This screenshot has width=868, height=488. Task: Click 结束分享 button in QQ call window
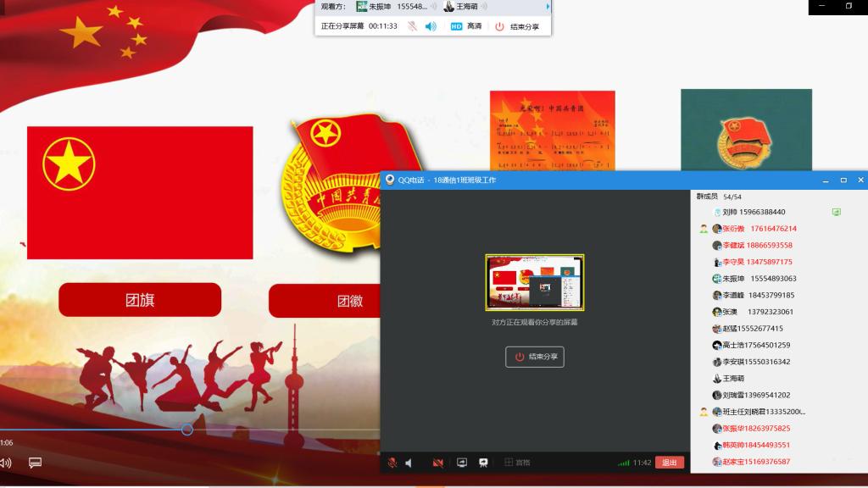coord(535,357)
